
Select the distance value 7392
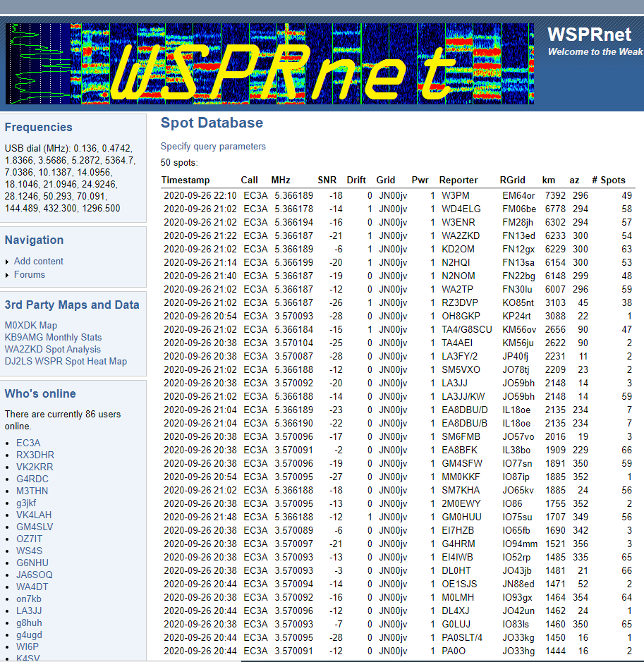555,195
